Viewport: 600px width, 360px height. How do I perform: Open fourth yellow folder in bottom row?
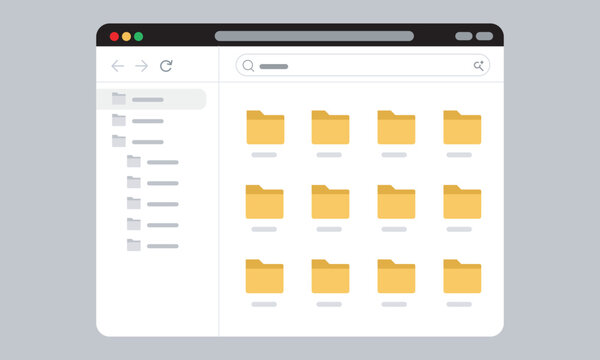click(x=462, y=277)
